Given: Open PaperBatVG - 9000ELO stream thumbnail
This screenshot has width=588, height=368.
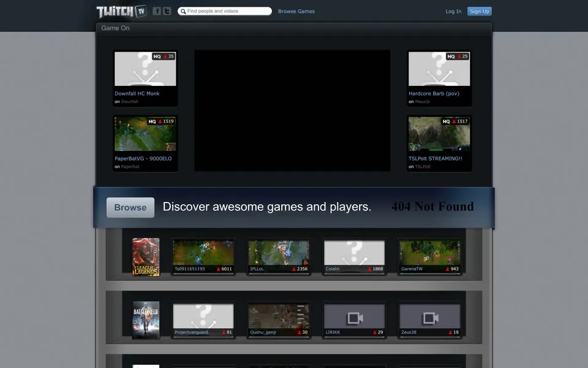Looking at the screenshot, I should 145,134.
